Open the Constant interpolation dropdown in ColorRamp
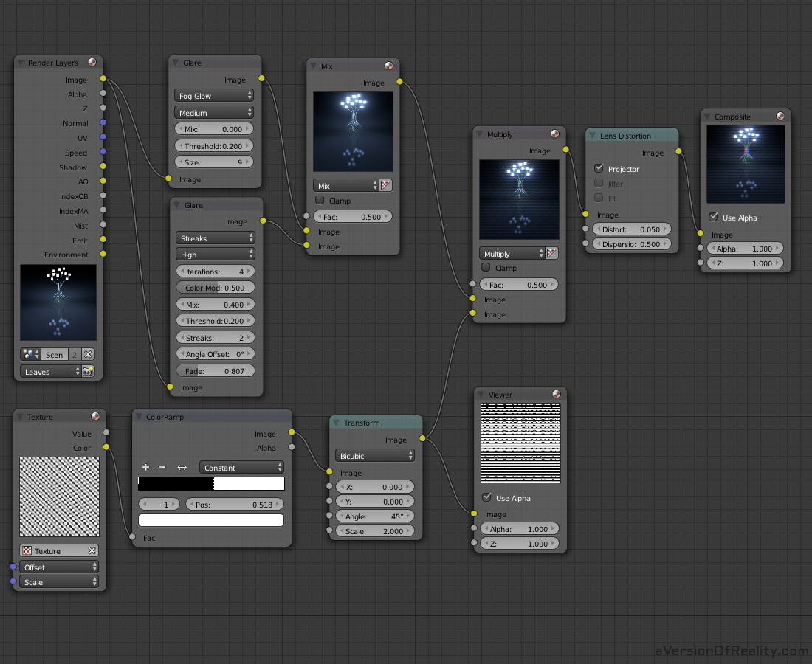The height and width of the screenshot is (664, 812). coord(241,467)
